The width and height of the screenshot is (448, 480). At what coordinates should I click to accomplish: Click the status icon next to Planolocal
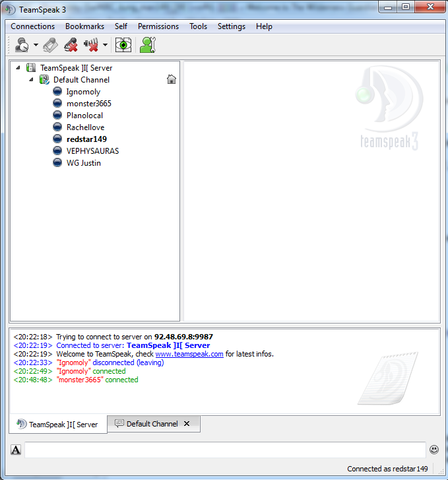click(57, 115)
